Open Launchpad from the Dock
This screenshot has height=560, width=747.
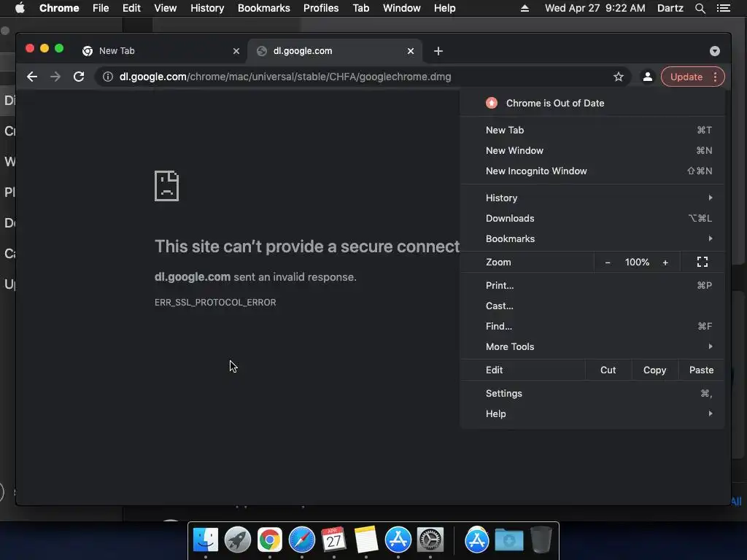238,540
